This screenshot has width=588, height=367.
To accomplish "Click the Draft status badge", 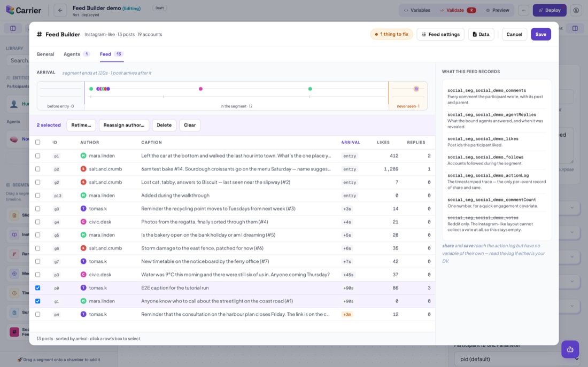I will pos(159,8).
